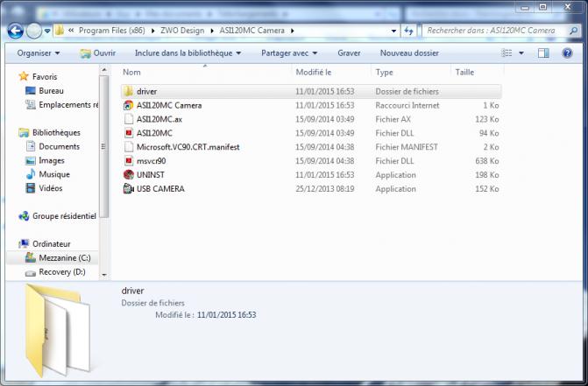The image size is (588, 386).
Task: Click the large driver folder thumbnail
Action: (x=58, y=330)
